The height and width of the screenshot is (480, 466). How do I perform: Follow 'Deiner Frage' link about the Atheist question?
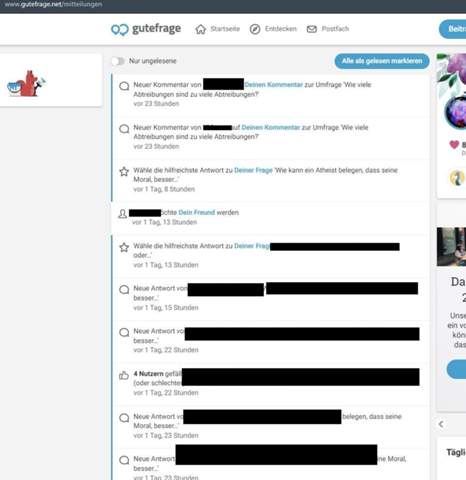253,170
